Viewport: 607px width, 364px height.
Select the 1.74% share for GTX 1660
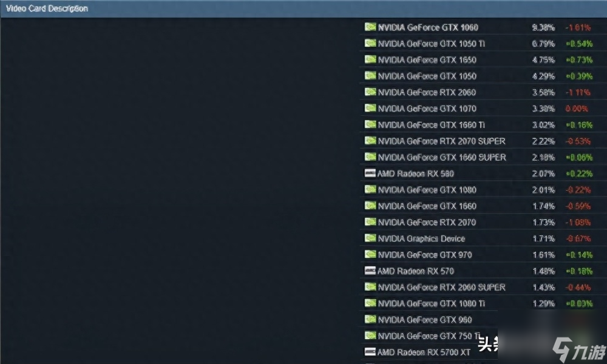click(x=543, y=206)
